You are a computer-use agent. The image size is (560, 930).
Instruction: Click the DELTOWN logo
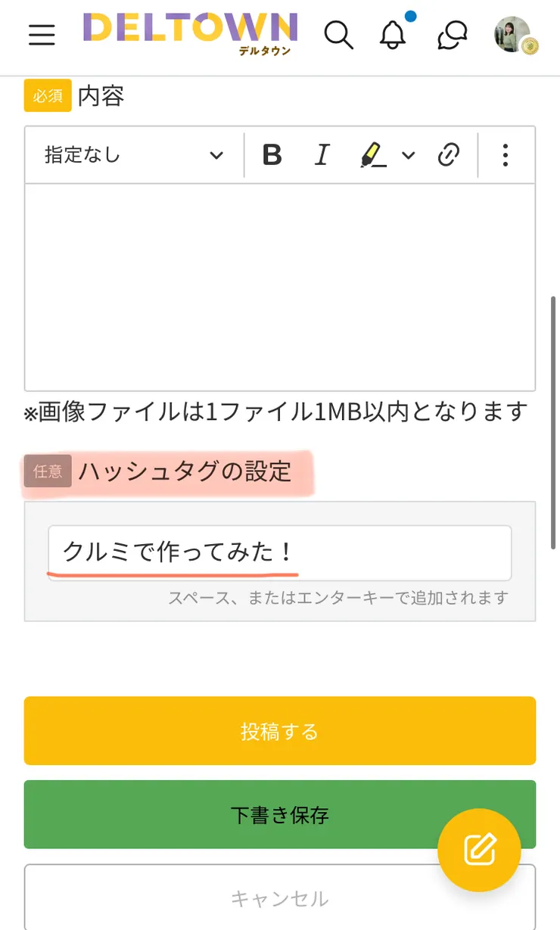(189, 33)
